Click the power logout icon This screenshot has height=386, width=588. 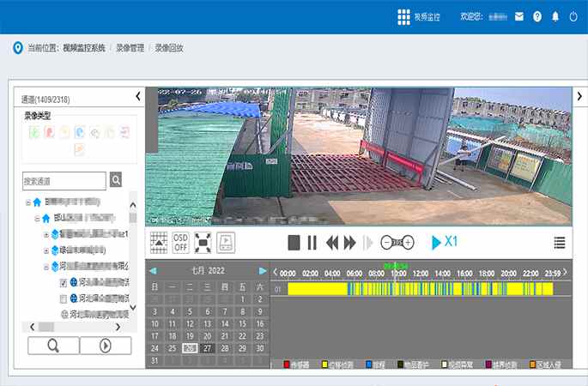point(574,17)
